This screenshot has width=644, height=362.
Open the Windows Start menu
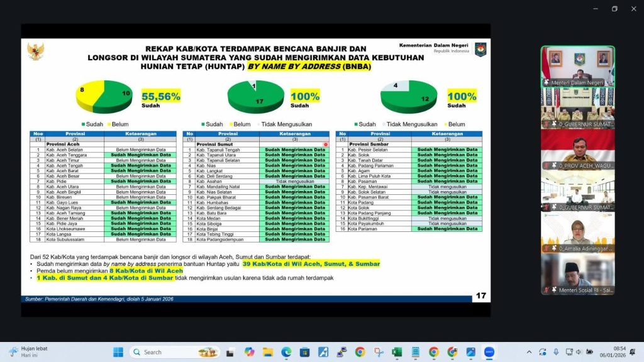click(x=117, y=352)
